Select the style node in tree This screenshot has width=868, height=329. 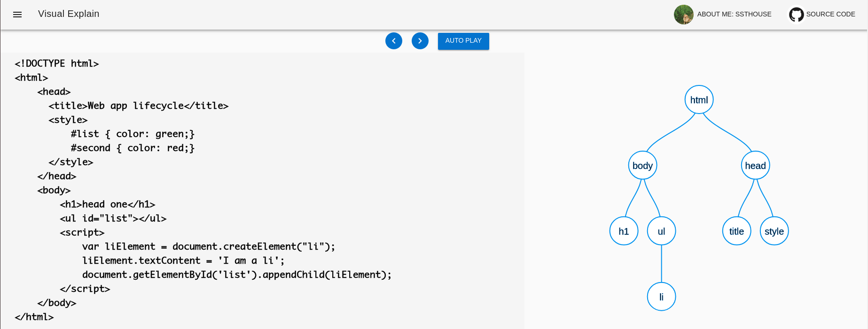774,231
